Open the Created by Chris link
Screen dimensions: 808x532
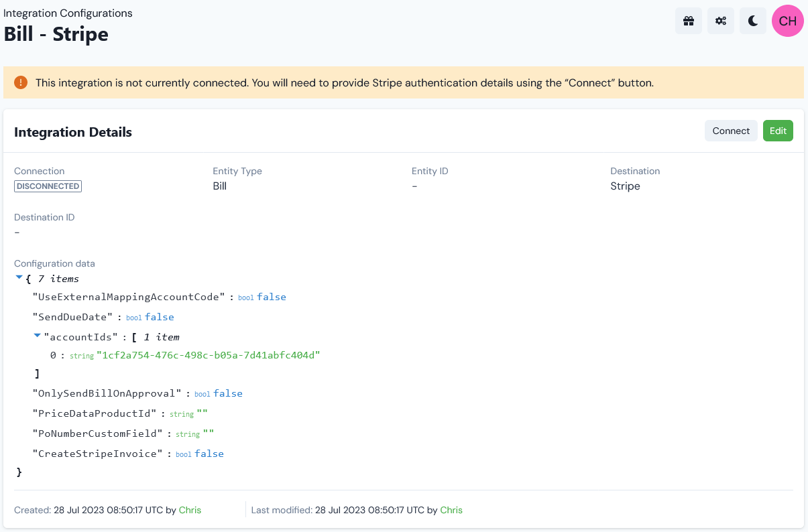190,510
